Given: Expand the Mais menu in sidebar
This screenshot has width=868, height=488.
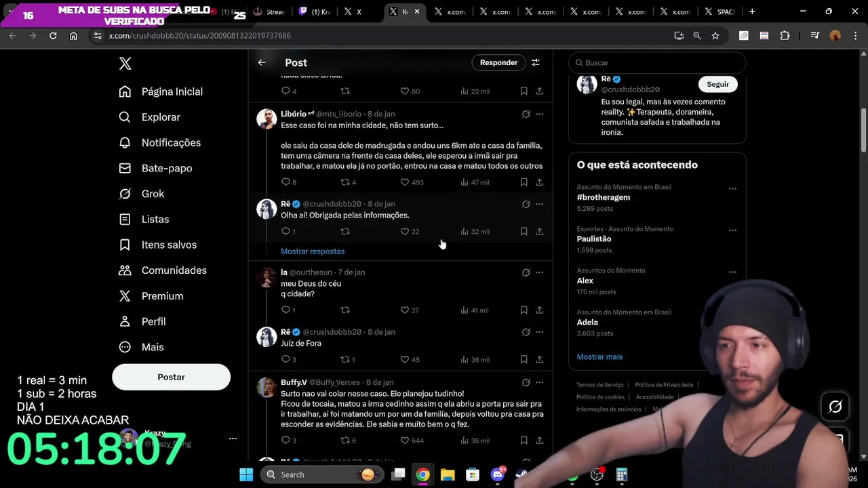Looking at the screenshot, I should pos(141,347).
